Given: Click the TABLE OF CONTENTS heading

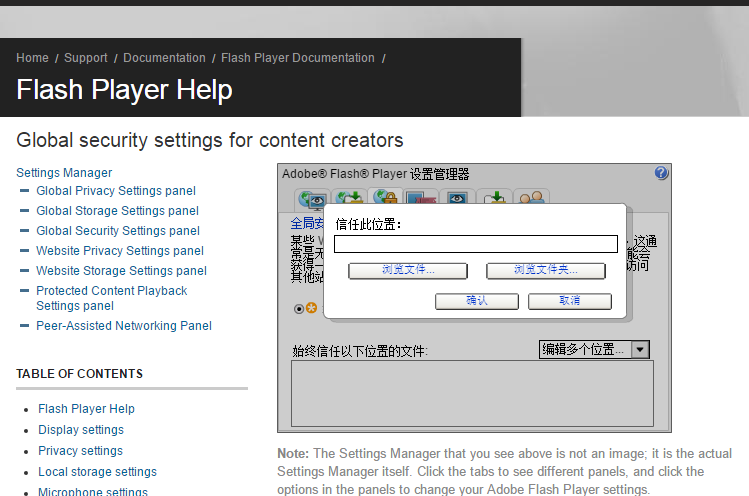Looking at the screenshot, I should pos(79,374).
